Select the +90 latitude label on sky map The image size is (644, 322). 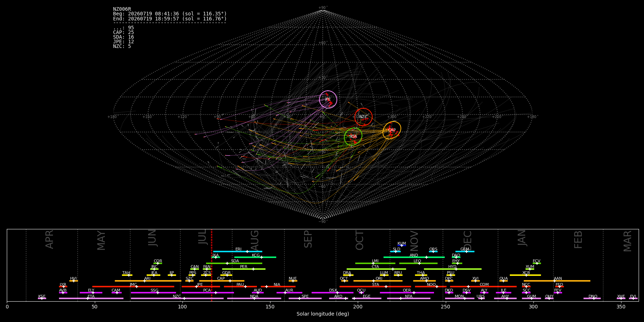323,8
